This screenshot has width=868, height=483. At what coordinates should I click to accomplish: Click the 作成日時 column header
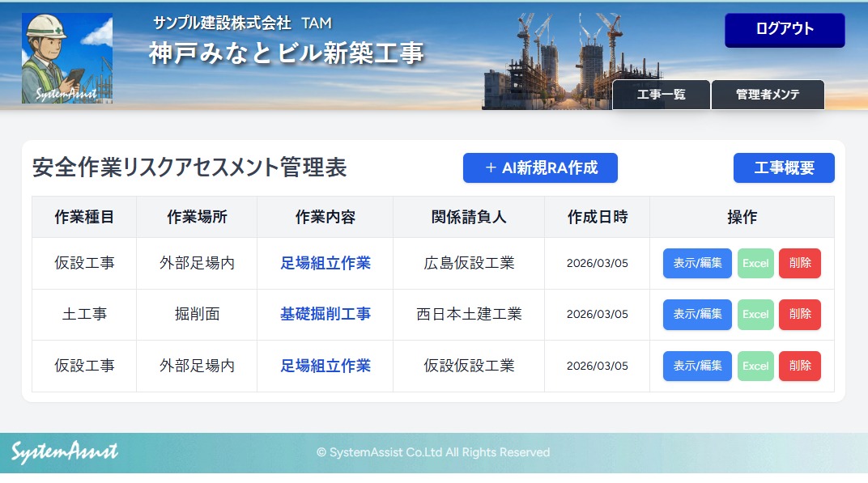(597, 217)
